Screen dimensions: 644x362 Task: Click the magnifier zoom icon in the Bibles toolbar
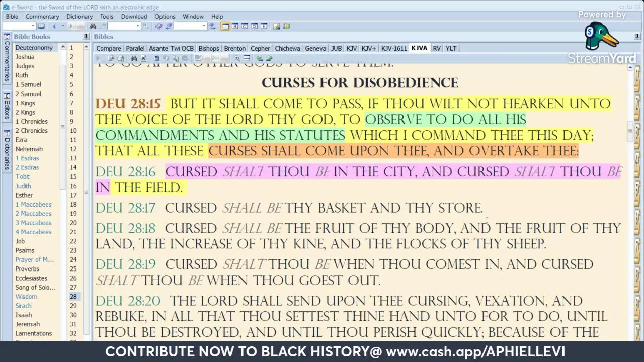pyautogui.click(x=237, y=58)
